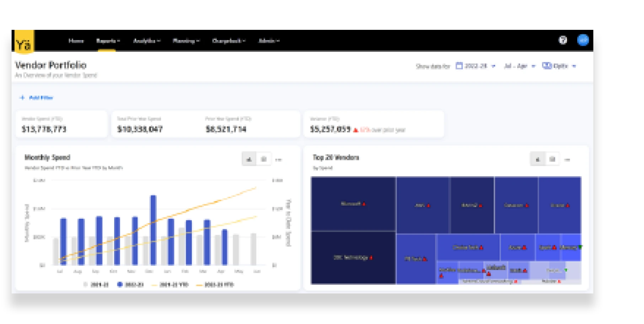This screenshot has width=644, height=324.
Task: Open Top 20 Vendors more options ellipsis
Action: pos(567,160)
